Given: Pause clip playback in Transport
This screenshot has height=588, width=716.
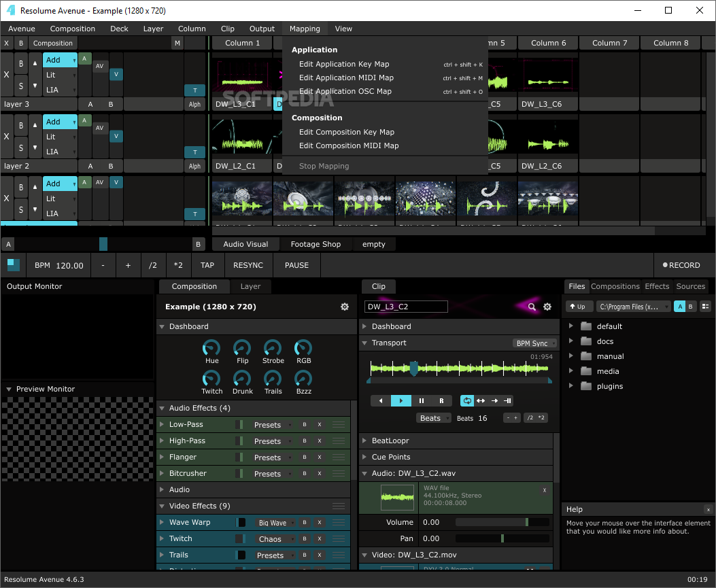Looking at the screenshot, I should click(422, 401).
